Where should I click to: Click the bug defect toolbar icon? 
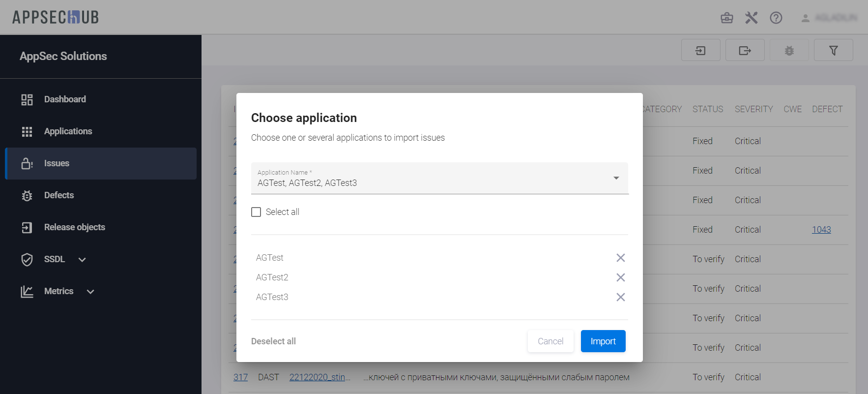tap(789, 50)
